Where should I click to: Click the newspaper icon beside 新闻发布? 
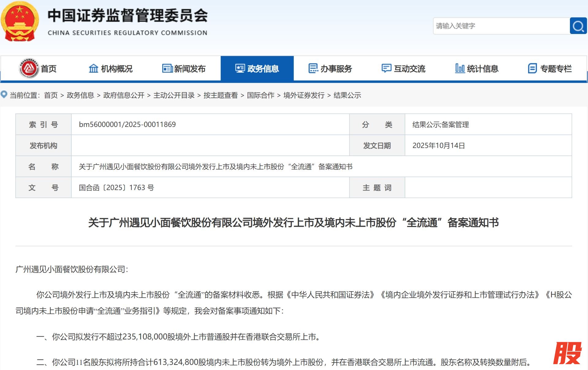point(167,68)
